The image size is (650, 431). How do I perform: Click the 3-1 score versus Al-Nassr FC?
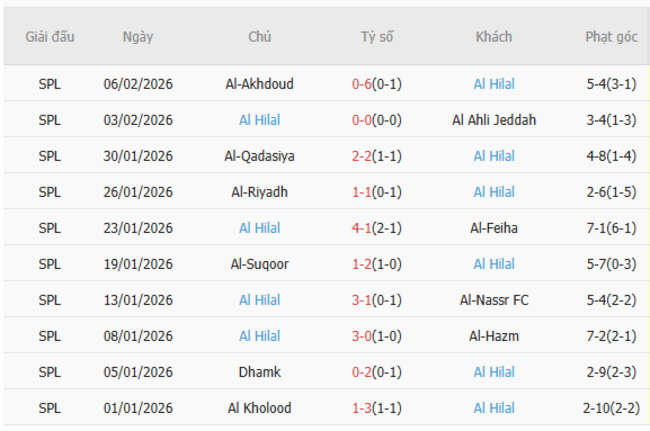click(362, 300)
